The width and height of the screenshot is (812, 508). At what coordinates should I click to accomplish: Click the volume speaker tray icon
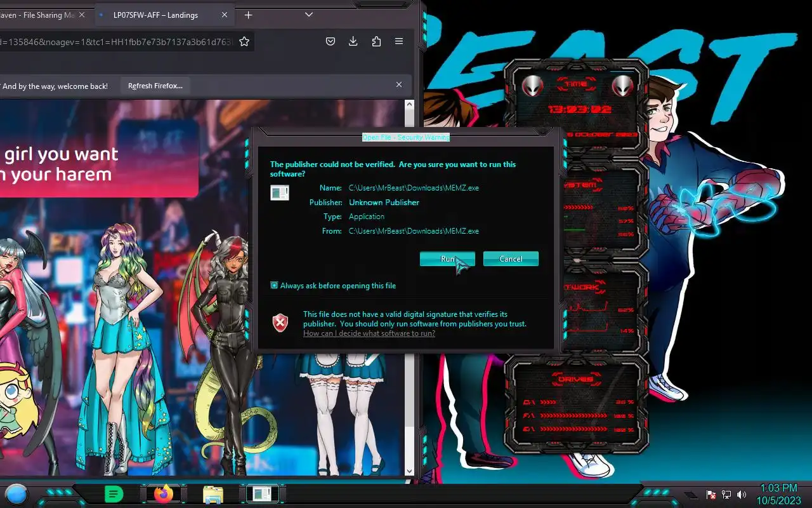tap(742, 495)
